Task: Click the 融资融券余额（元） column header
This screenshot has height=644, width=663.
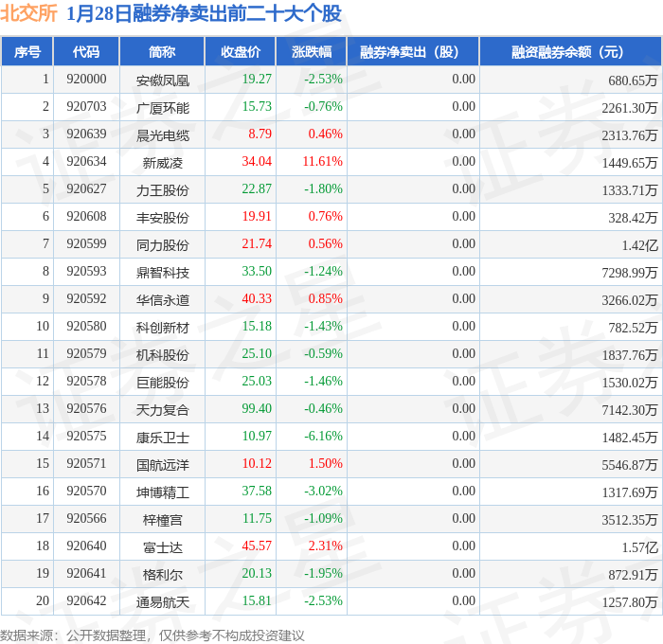Action: 570,51
